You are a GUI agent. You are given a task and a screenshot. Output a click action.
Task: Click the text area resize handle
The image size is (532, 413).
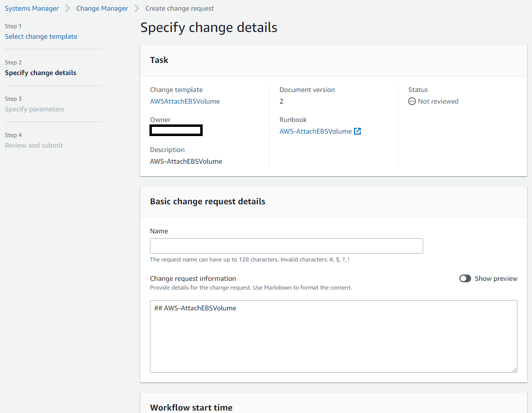pyautogui.click(x=514, y=369)
